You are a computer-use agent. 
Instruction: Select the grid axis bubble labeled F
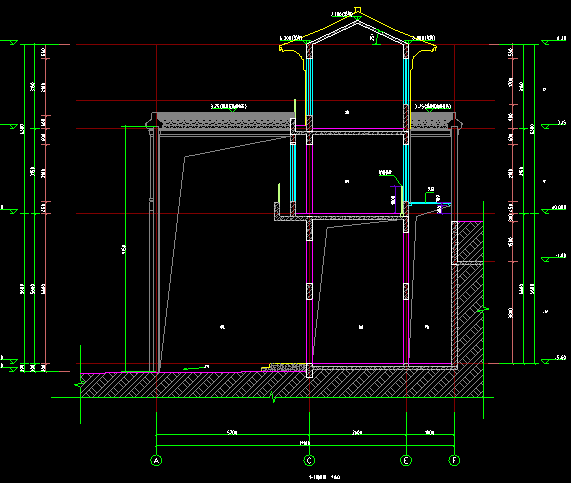click(454, 460)
